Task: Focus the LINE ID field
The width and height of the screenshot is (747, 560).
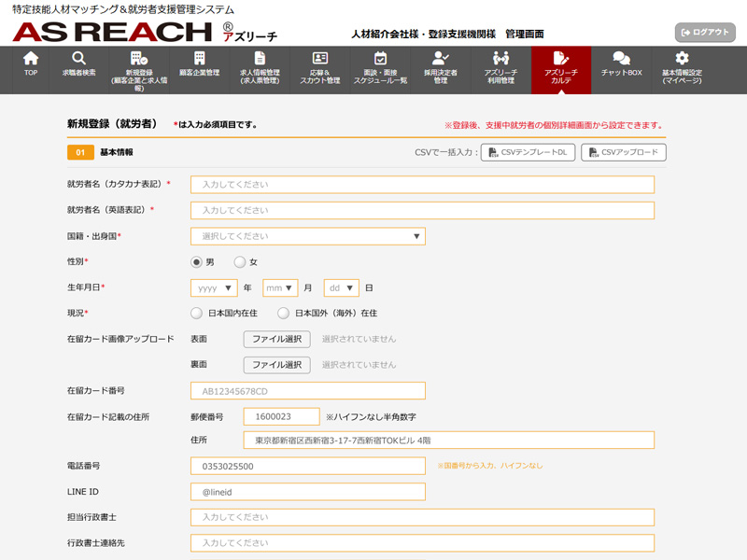Action: pyautogui.click(x=308, y=492)
